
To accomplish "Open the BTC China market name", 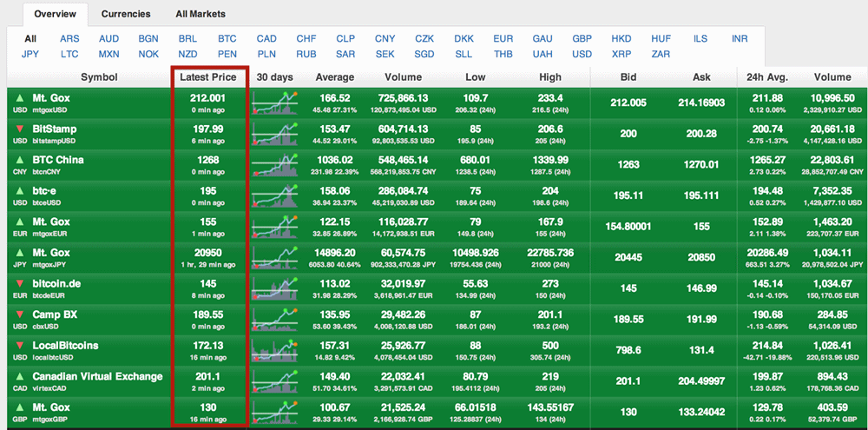I will pos(58,160).
